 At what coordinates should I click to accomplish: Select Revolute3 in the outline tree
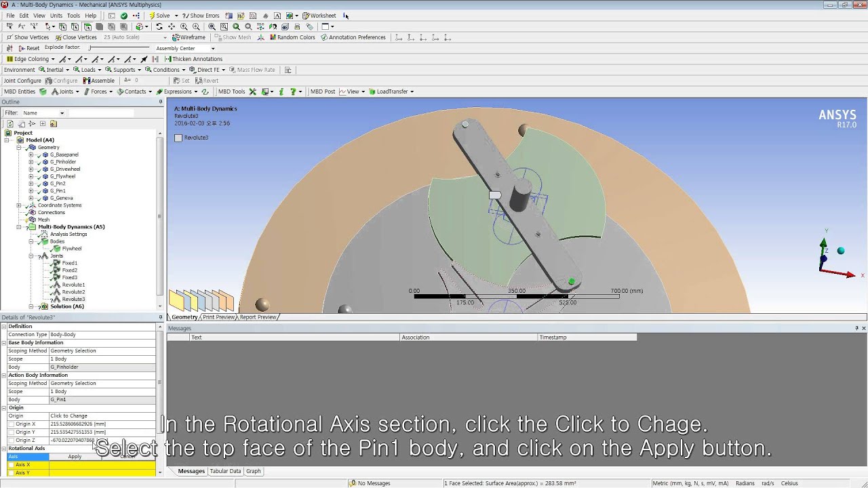point(73,299)
